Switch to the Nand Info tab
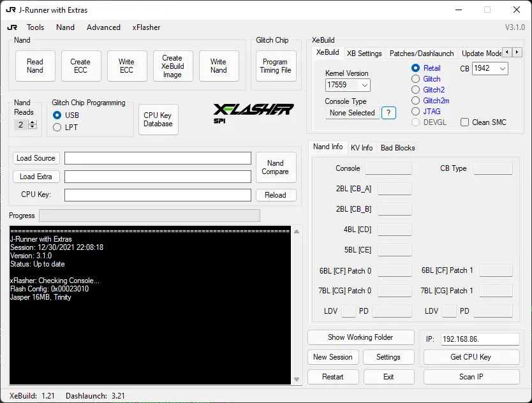The height and width of the screenshot is (403, 532). click(x=328, y=147)
